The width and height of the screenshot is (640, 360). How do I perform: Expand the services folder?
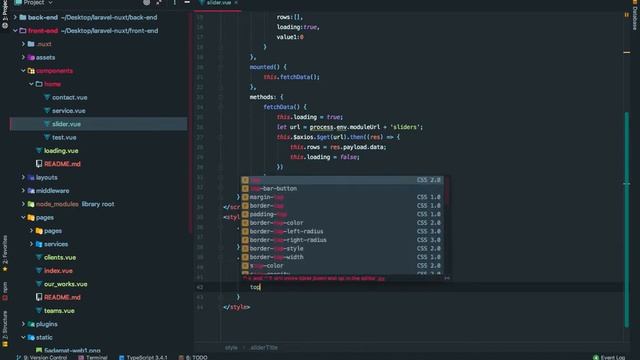tap(31, 244)
